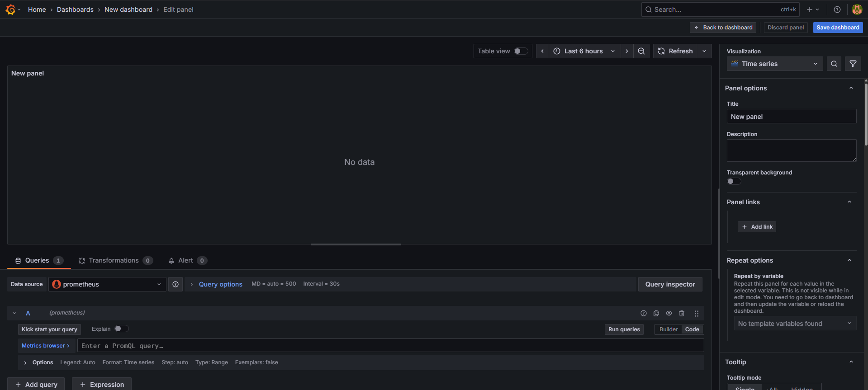Open the data source help icon
Screen dimensions: 868x390
[175, 284]
